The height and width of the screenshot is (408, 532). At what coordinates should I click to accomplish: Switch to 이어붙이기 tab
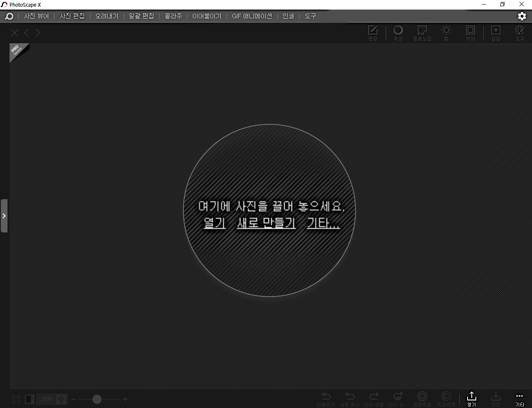207,16
